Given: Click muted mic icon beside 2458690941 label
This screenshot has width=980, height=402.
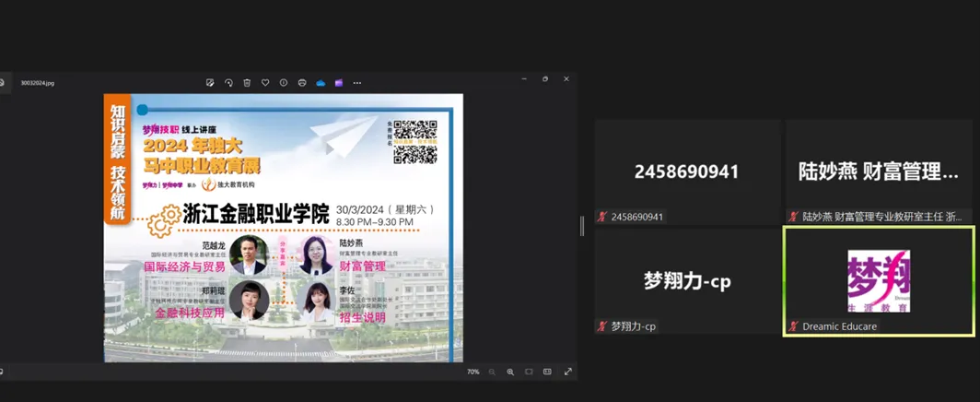Looking at the screenshot, I should point(602,217).
